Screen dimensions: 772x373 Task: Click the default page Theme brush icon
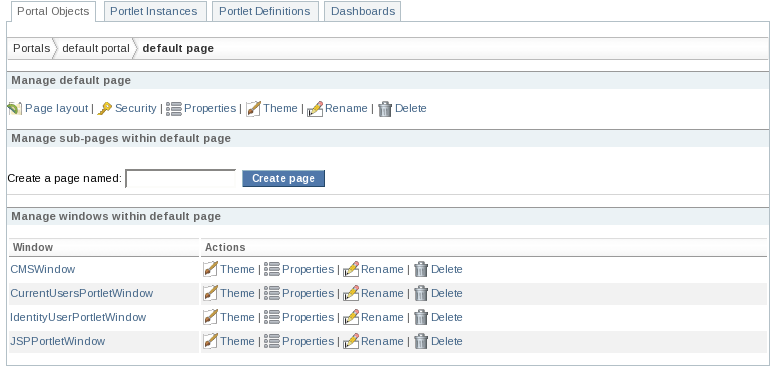pyautogui.click(x=253, y=108)
